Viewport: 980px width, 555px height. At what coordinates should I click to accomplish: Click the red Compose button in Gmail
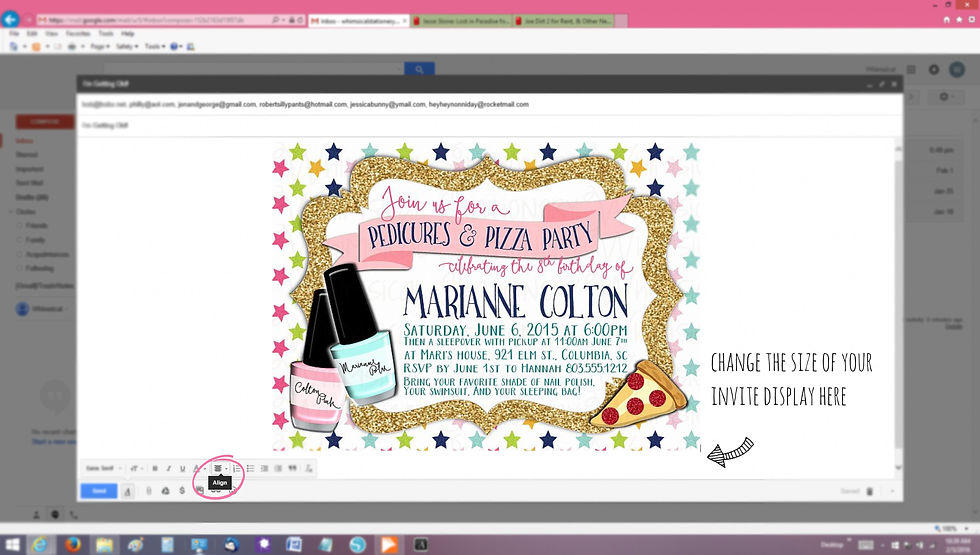(x=44, y=121)
